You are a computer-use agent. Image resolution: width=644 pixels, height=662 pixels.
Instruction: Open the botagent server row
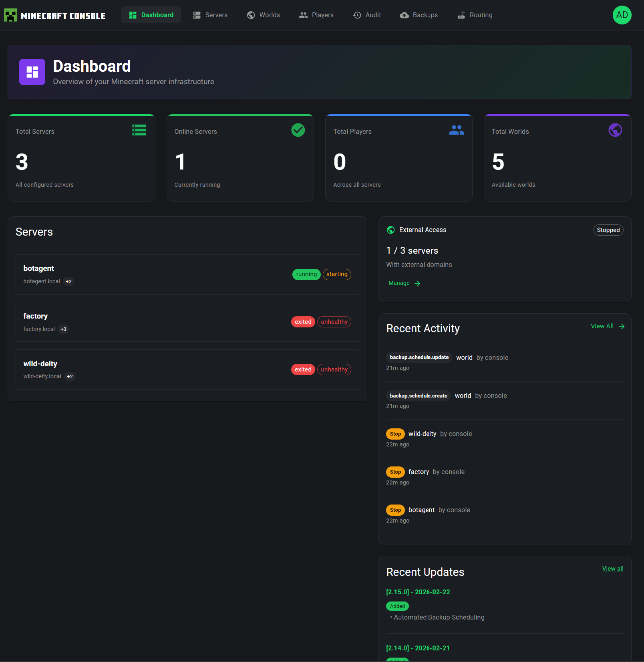coord(187,274)
